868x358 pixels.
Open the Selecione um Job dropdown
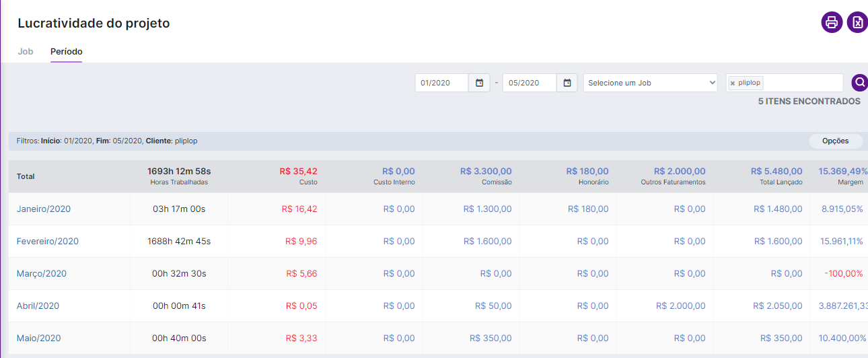[x=650, y=83]
